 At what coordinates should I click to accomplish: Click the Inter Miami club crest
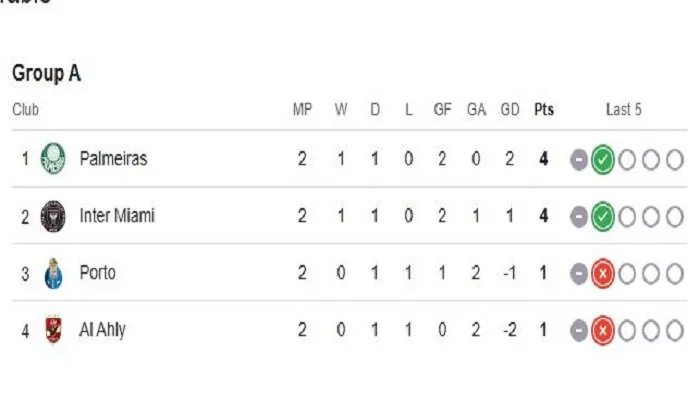click(53, 216)
